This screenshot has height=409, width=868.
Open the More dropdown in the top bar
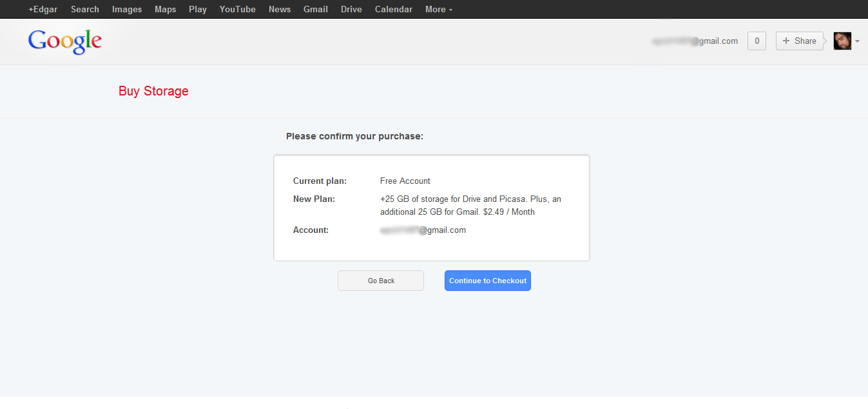[438, 9]
